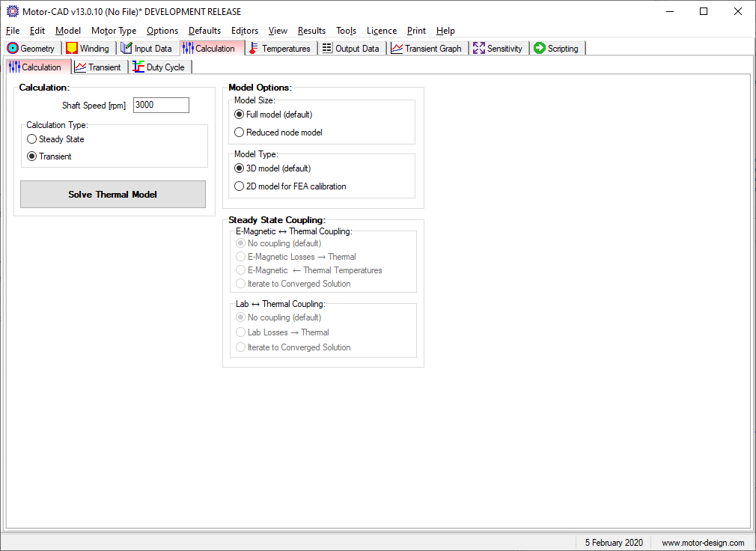Switch to the Transient sub-tab

[x=100, y=67]
